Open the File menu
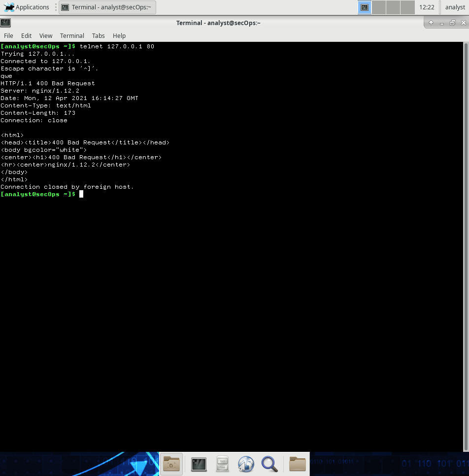 [x=8, y=36]
